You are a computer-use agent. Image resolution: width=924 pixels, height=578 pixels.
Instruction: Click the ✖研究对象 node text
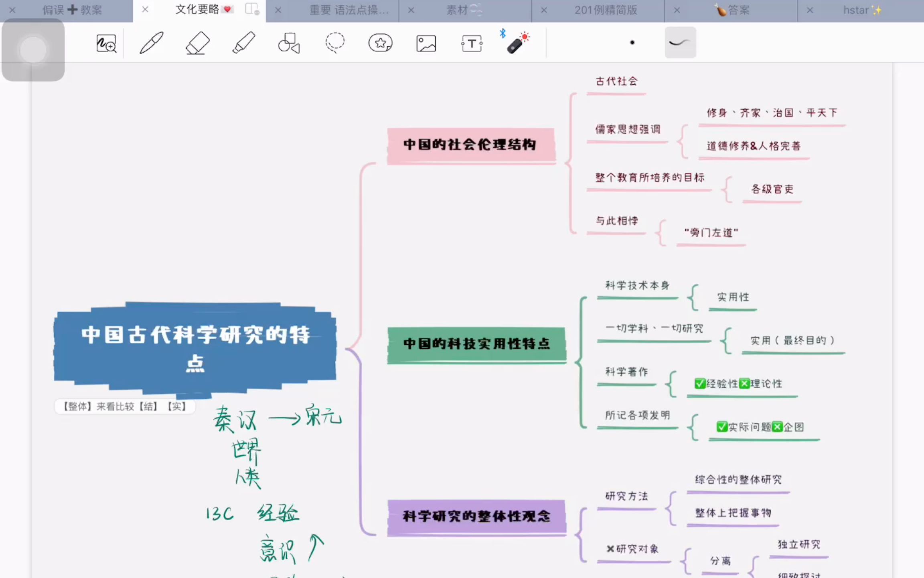[x=632, y=549]
